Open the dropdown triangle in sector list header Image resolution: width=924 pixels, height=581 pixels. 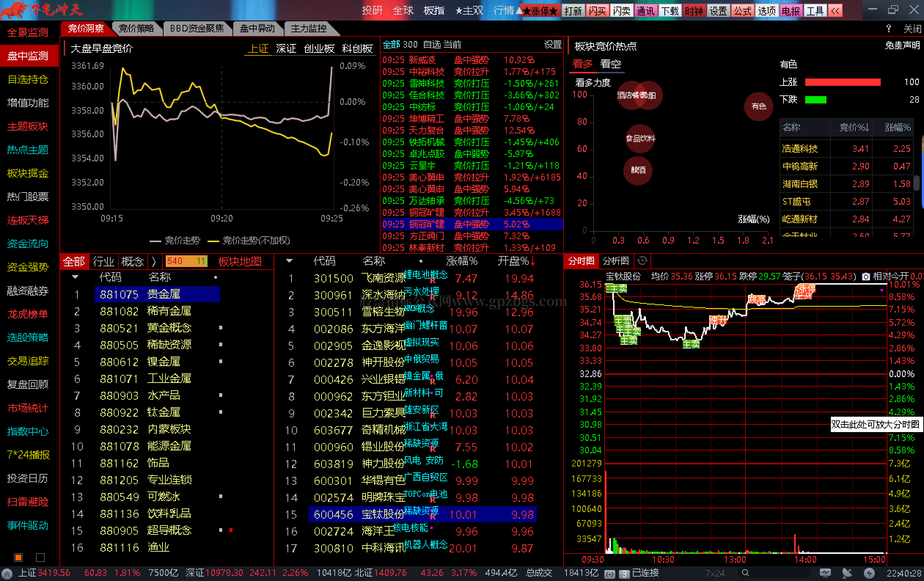(75, 277)
